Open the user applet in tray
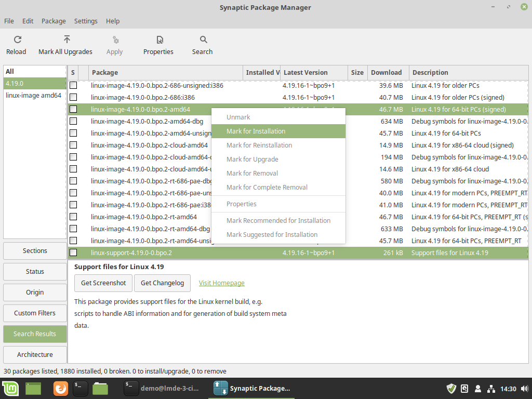This screenshot has width=532, height=399. click(x=478, y=389)
